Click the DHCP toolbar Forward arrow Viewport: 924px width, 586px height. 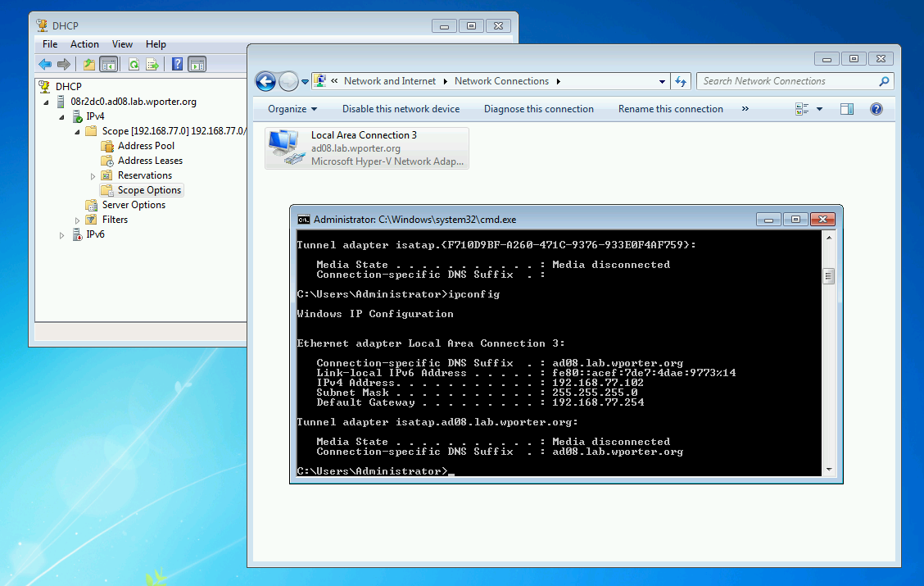[x=64, y=64]
